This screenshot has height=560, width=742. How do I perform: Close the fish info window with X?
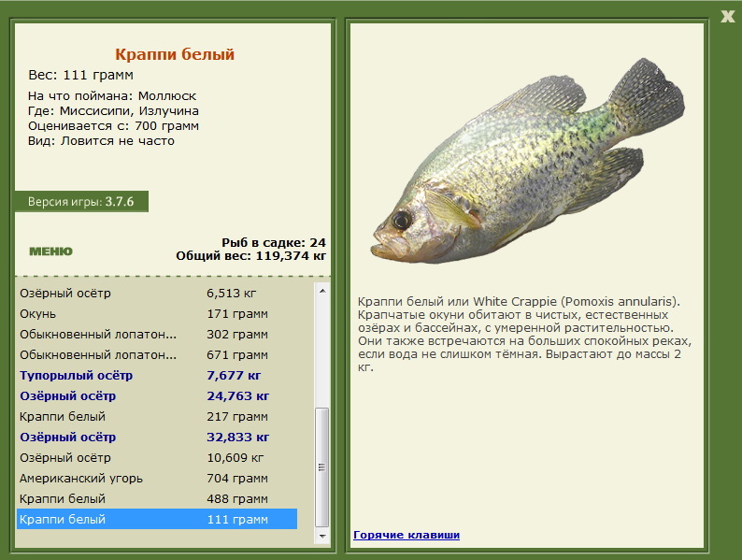[727, 17]
